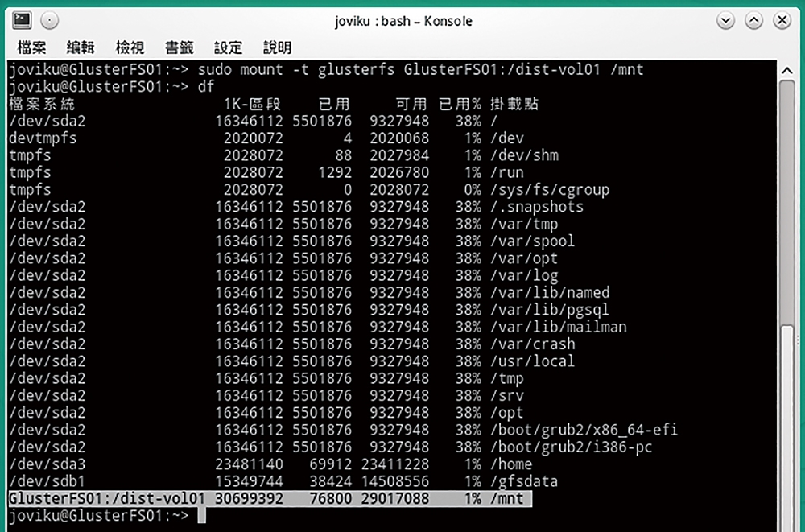Click the /home mount point
805x532 pixels.
point(511,464)
